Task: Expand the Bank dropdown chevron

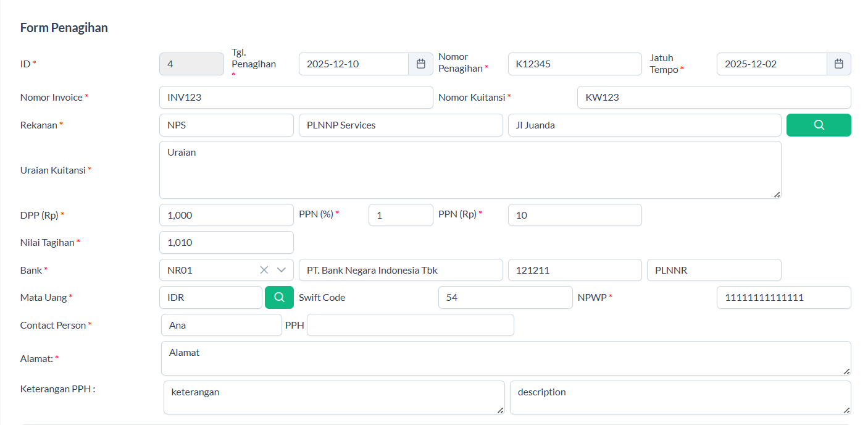Action: [282, 270]
